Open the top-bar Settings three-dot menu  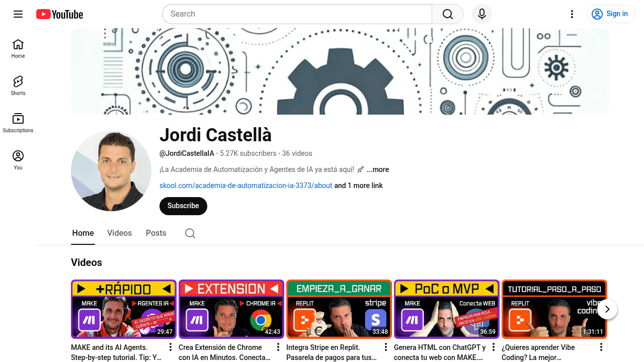572,14
